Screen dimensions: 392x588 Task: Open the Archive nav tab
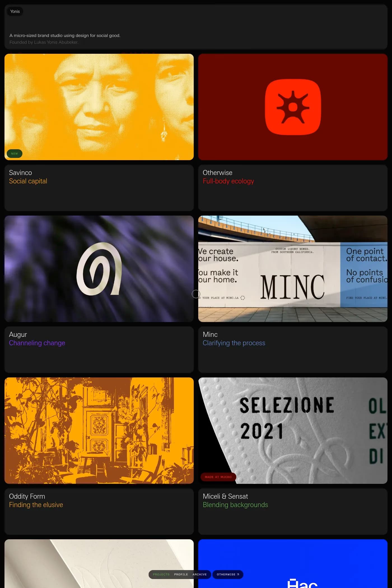[x=200, y=574]
